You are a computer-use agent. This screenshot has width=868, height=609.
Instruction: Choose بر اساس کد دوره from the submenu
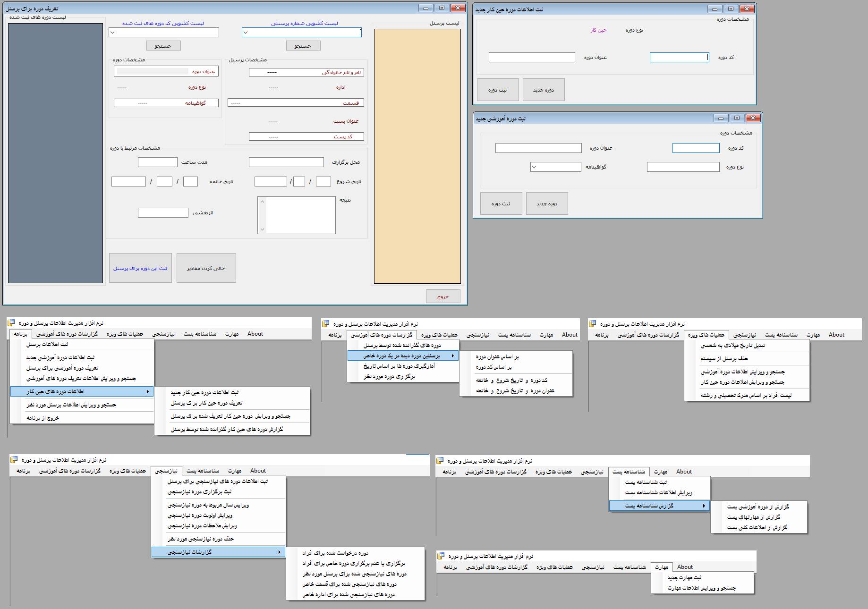point(494,367)
